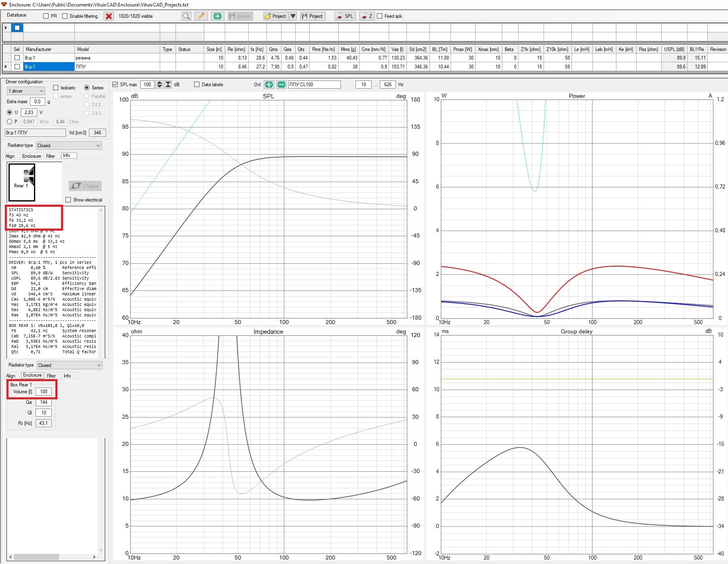Expand the upper Radiator type Closed dropdown

(69, 146)
